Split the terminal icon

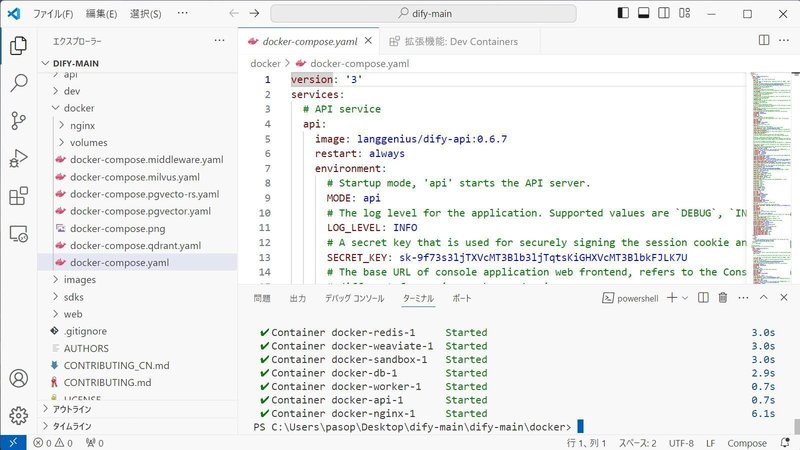tap(703, 297)
